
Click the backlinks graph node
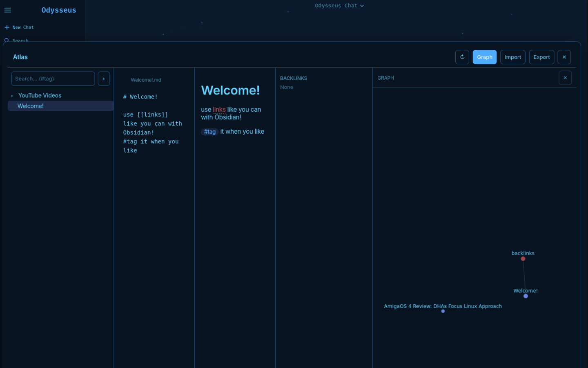click(x=523, y=259)
